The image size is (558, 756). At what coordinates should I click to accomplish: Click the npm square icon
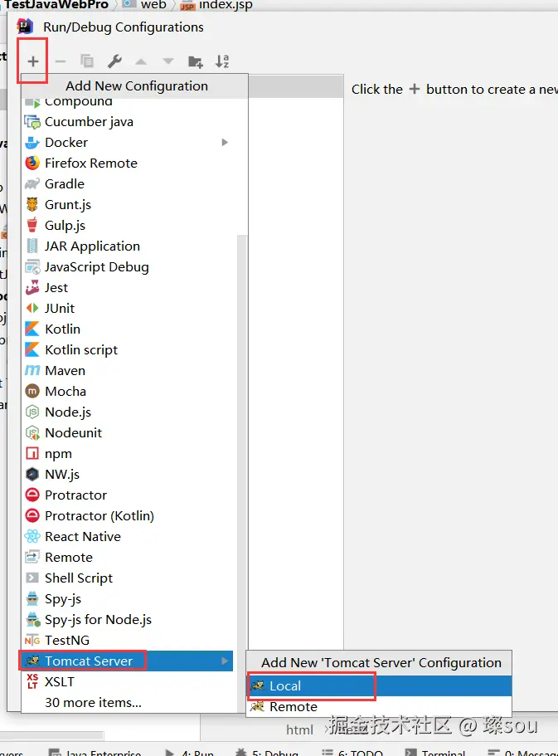tap(32, 453)
